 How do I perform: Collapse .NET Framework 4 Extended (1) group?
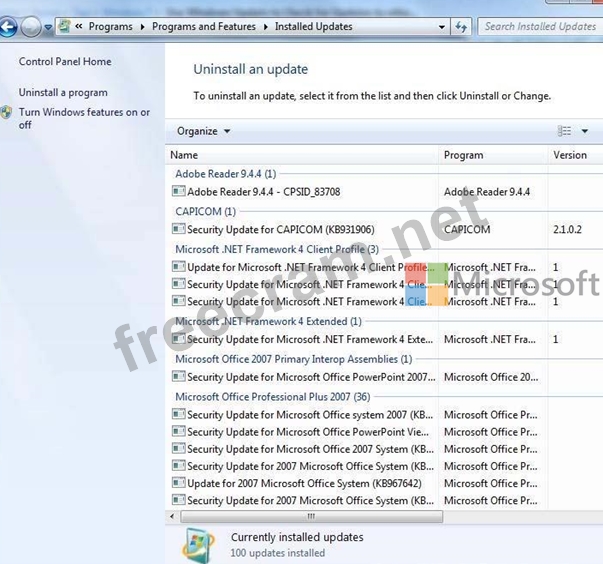[x=268, y=321]
